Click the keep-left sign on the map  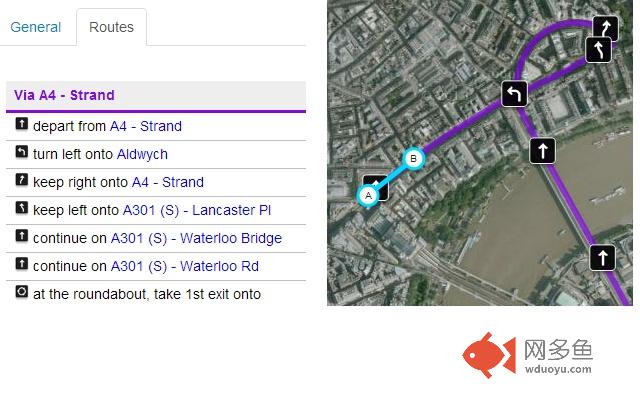pos(598,49)
